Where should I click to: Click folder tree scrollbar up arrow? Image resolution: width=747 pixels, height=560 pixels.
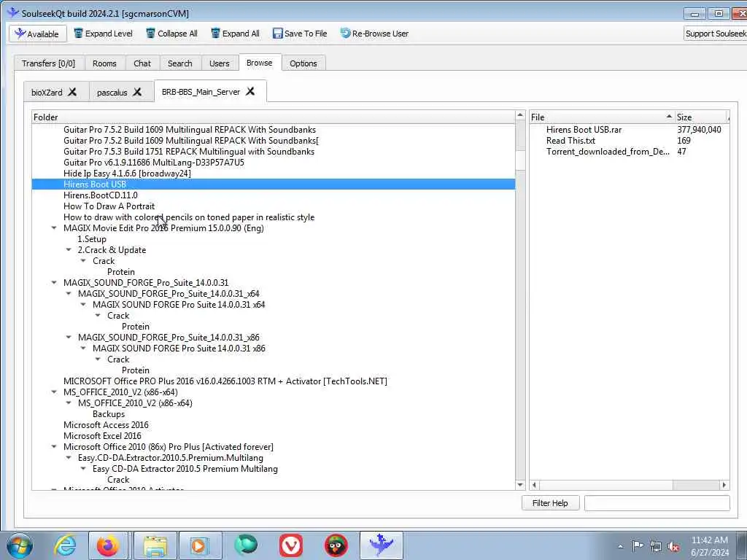click(x=520, y=115)
